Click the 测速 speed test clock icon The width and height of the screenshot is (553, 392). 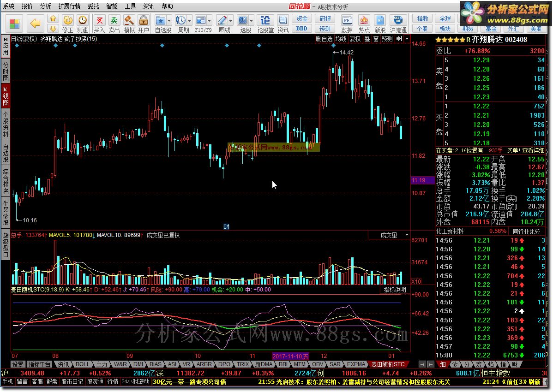(83, 24)
